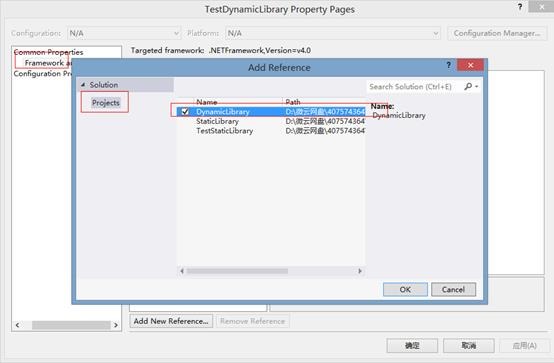Click the Add New Reference button
The width and height of the screenshot is (554, 363).
(171, 321)
